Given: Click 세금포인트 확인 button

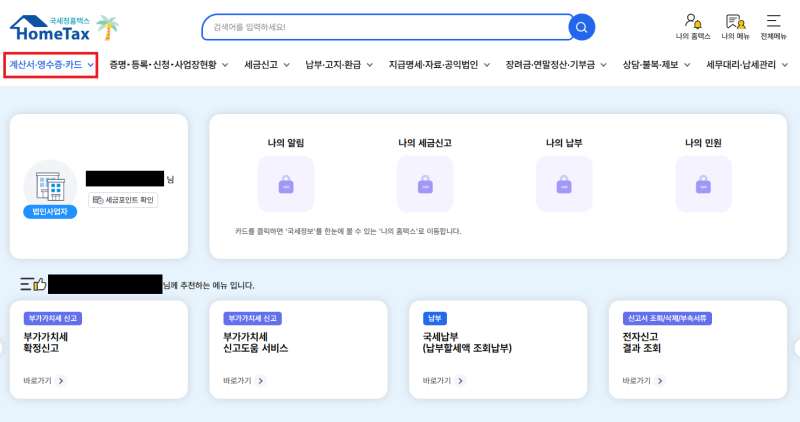Looking at the screenshot, I should point(123,200).
